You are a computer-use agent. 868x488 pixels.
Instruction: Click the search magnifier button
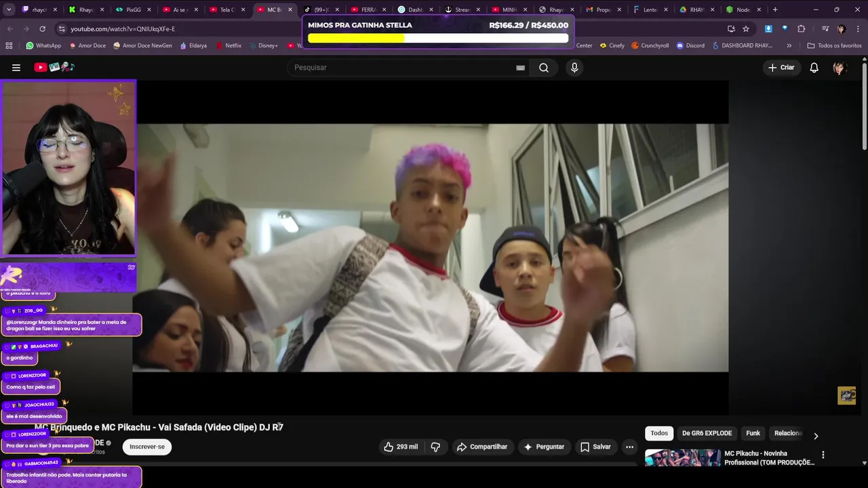pos(544,67)
